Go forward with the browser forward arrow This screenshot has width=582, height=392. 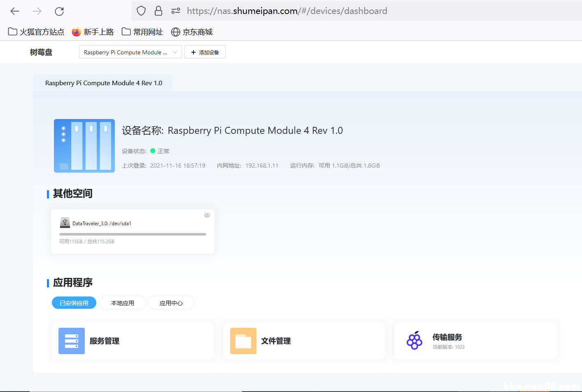[x=37, y=11]
